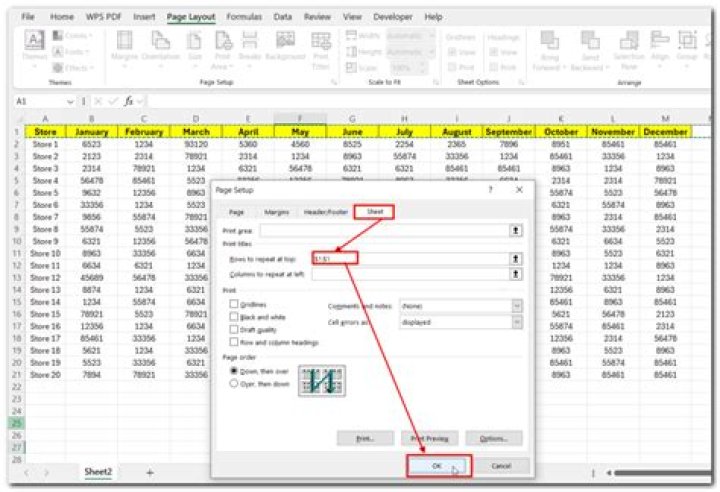Open the Data ribbon tab
This screenshot has height=492, width=720.
[x=282, y=17]
